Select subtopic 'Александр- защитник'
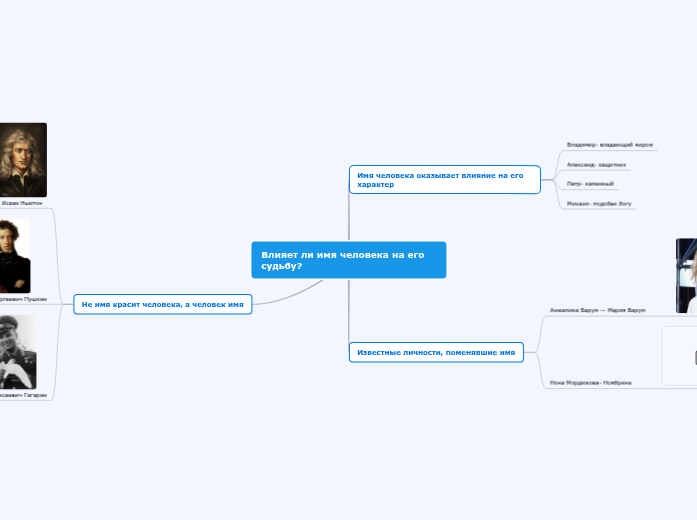The image size is (697, 520). tap(596, 164)
